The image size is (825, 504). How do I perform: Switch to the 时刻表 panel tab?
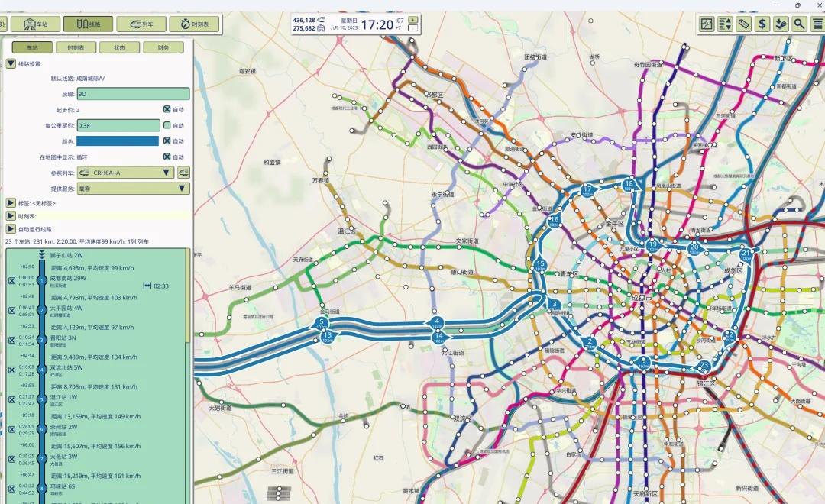pos(76,47)
